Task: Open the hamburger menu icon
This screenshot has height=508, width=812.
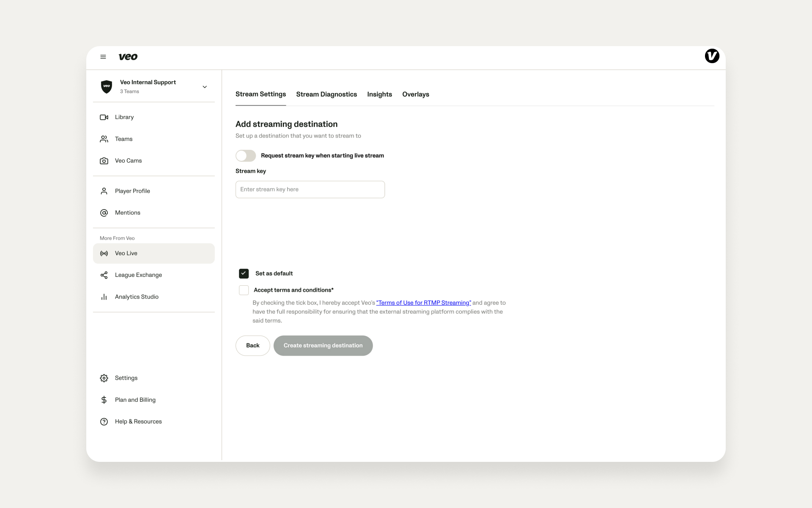Action: [x=103, y=57]
